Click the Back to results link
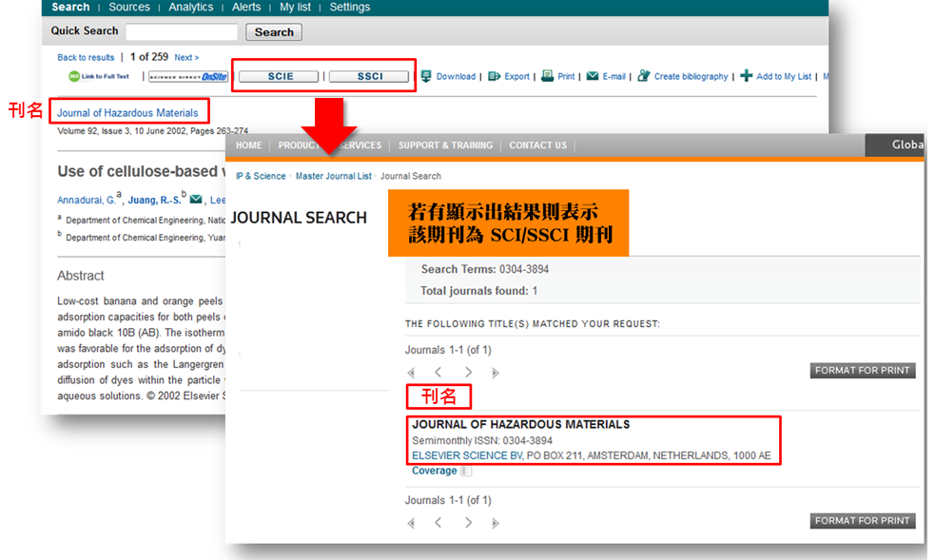935x560 pixels. pos(86,57)
